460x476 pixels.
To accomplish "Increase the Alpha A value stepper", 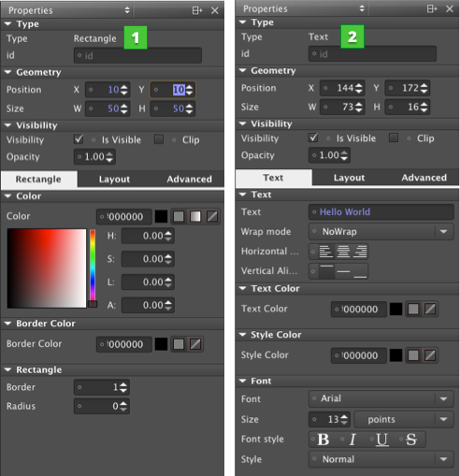I will (168, 302).
